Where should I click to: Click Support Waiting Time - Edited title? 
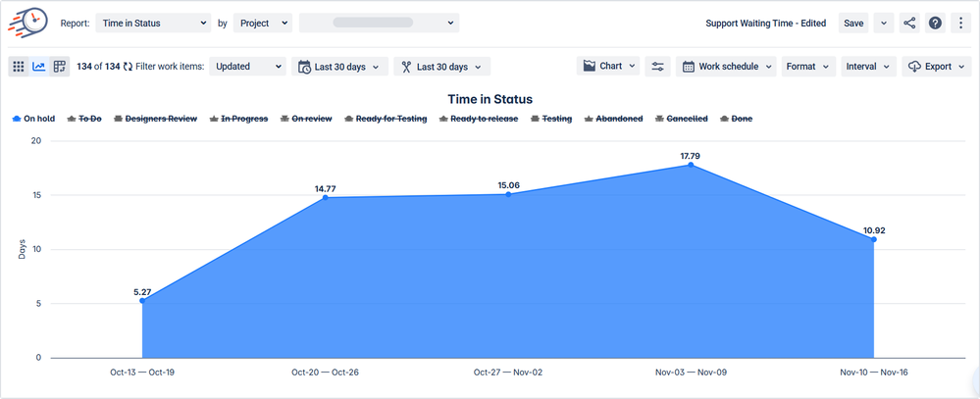click(765, 24)
